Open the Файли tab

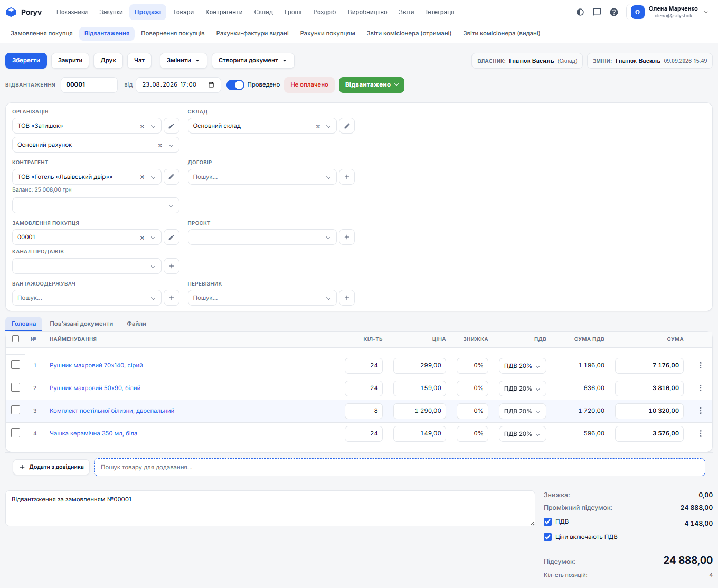click(x=136, y=324)
